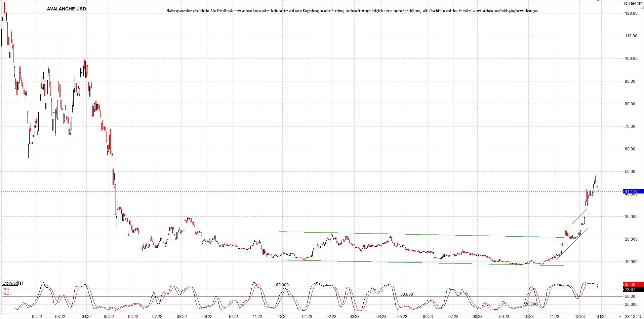Select the 06 22 timeline label

[x=133, y=316]
